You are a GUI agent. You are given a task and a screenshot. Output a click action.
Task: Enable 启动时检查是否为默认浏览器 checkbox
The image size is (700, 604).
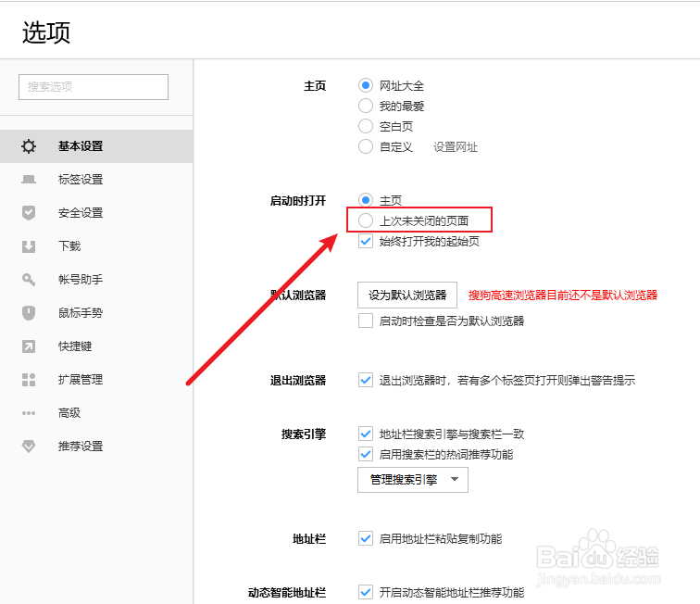(366, 321)
